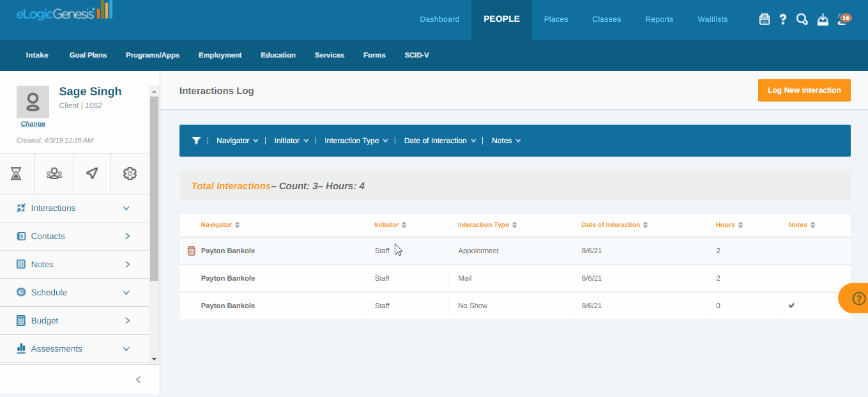This screenshot has height=397, width=868.
Task: Open notifications with 16 badge
Action: click(x=844, y=19)
